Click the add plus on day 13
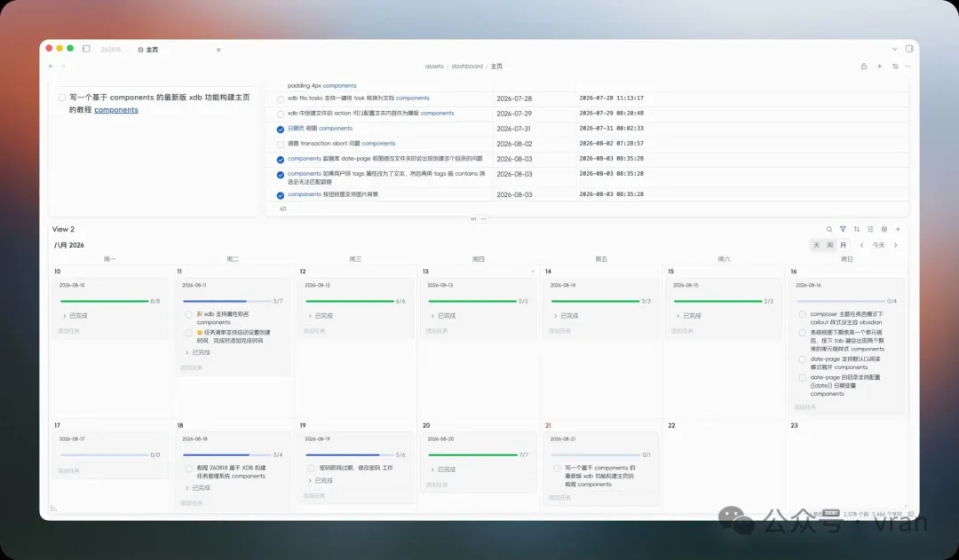The image size is (959, 560). pyautogui.click(x=533, y=272)
